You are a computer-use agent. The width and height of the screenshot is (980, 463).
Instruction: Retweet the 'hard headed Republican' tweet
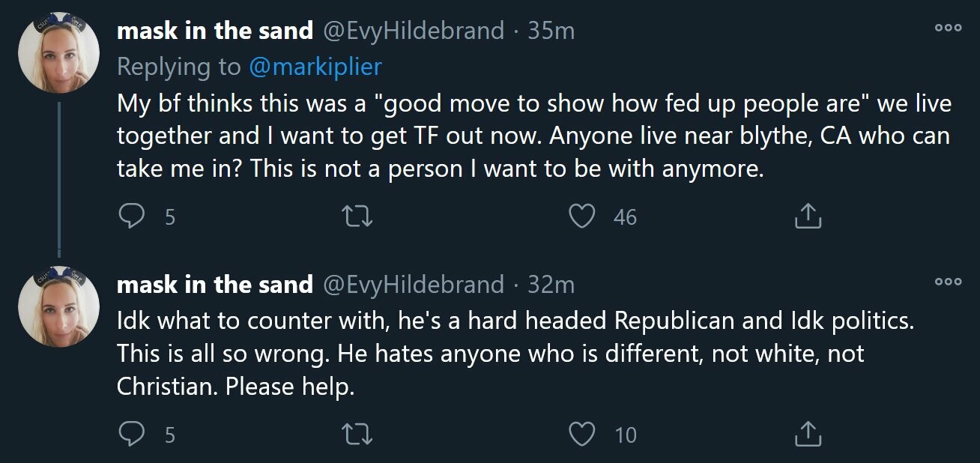[357, 434]
